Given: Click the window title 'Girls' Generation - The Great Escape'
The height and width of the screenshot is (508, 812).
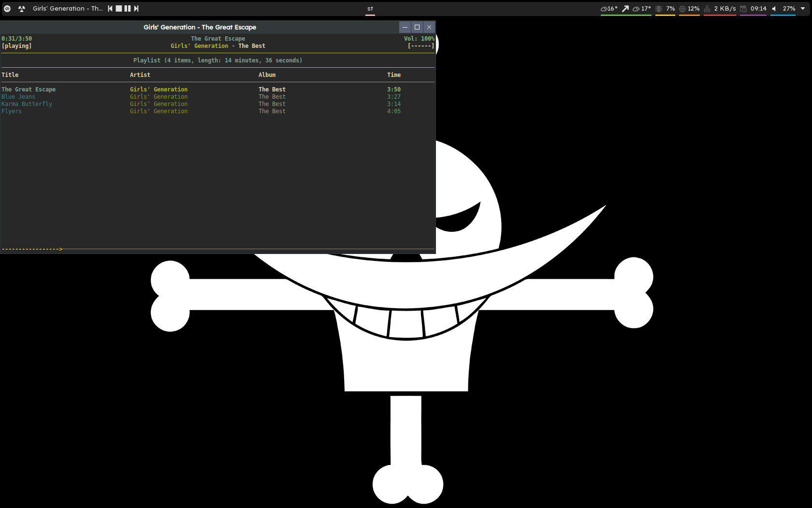Looking at the screenshot, I should click(x=200, y=27).
